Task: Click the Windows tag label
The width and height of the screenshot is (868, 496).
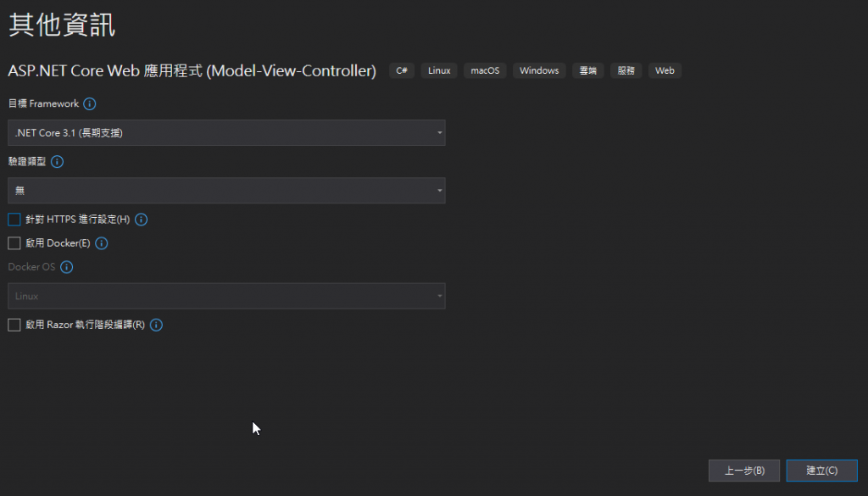Action: pyautogui.click(x=539, y=70)
